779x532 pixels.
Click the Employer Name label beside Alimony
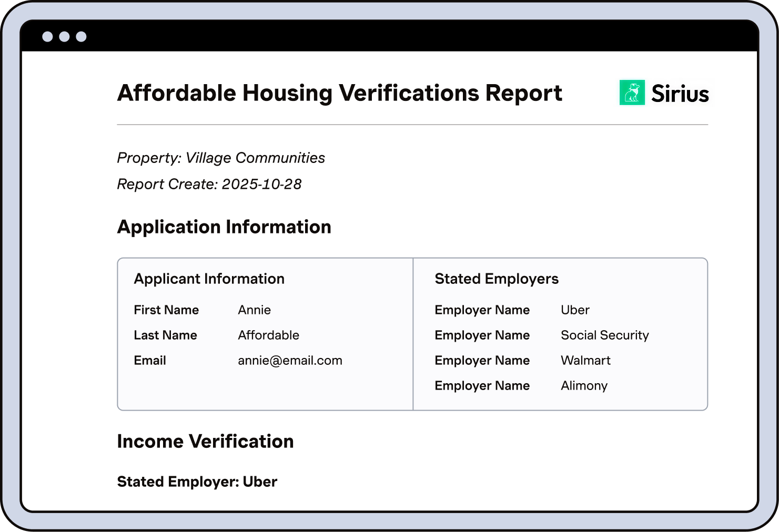click(x=482, y=386)
